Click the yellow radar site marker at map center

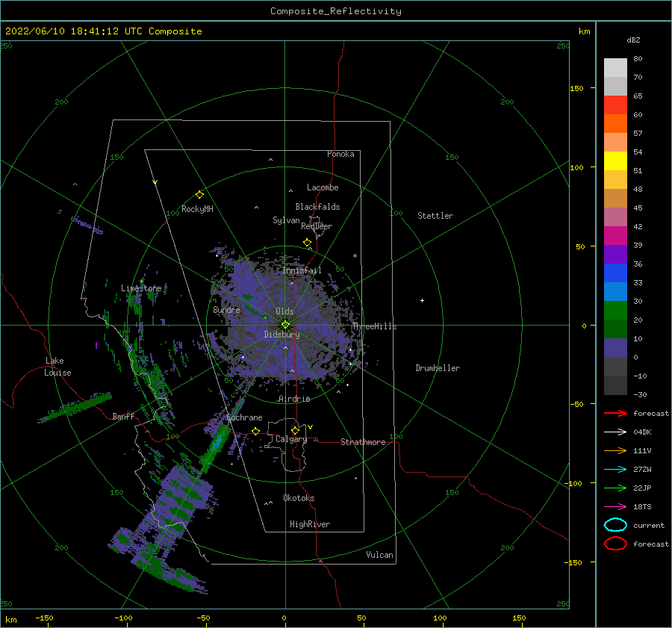[285, 325]
